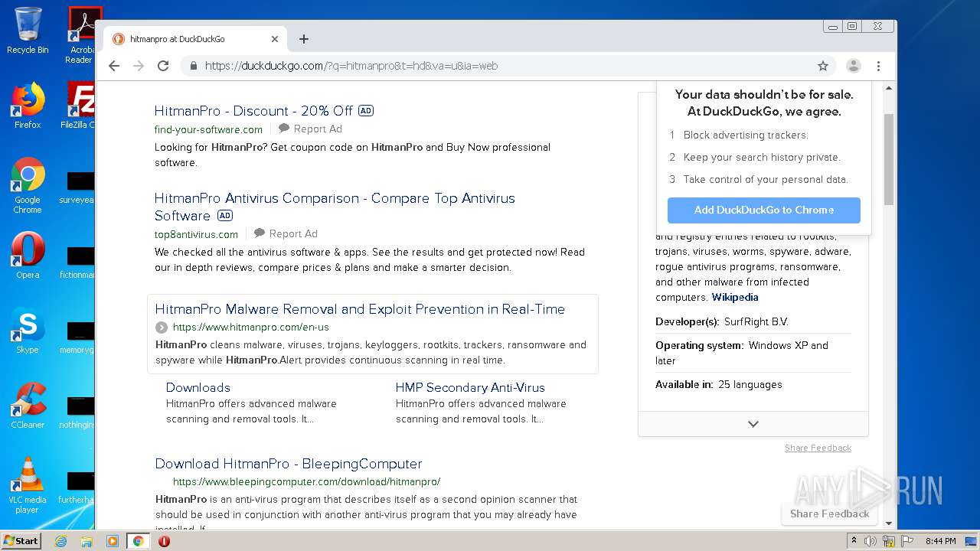Launch Acrobat Reader from desktop
The image size is (980, 551).
point(80,35)
